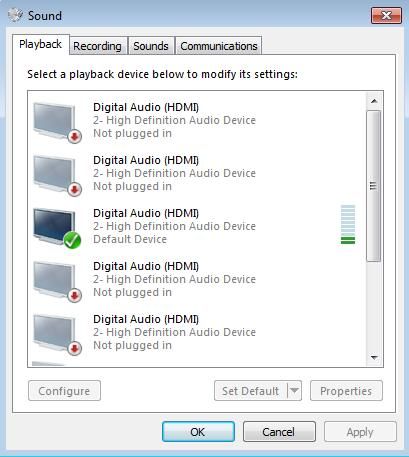Close the Sound dialog window
The width and height of the screenshot is (409, 457).
(x=386, y=15)
